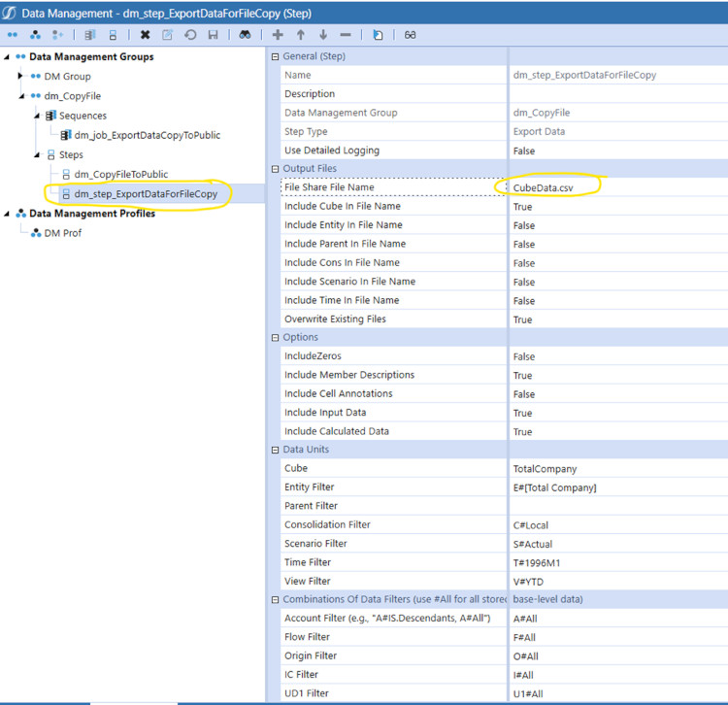Image resolution: width=728 pixels, height=705 pixels.
Task: Click the Manage Profile Members toolbar icon
Action: point(57,35)
